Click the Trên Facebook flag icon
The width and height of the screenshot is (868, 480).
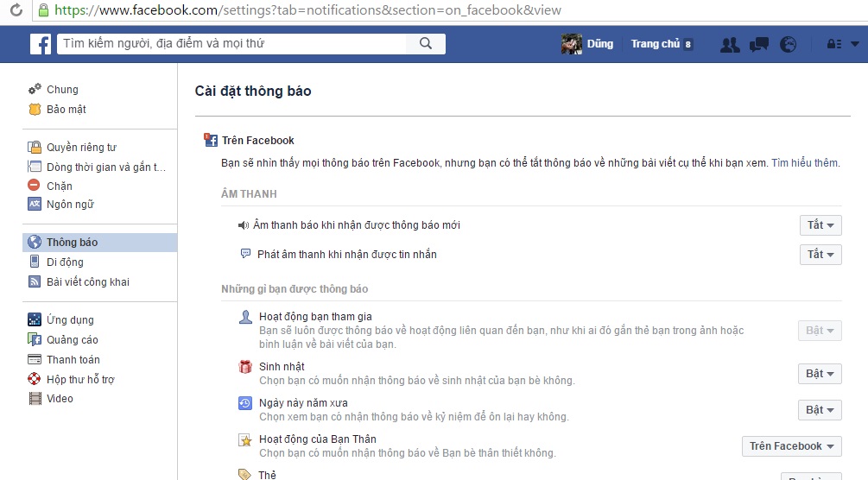pyautogui.click(x=211, y=140)
